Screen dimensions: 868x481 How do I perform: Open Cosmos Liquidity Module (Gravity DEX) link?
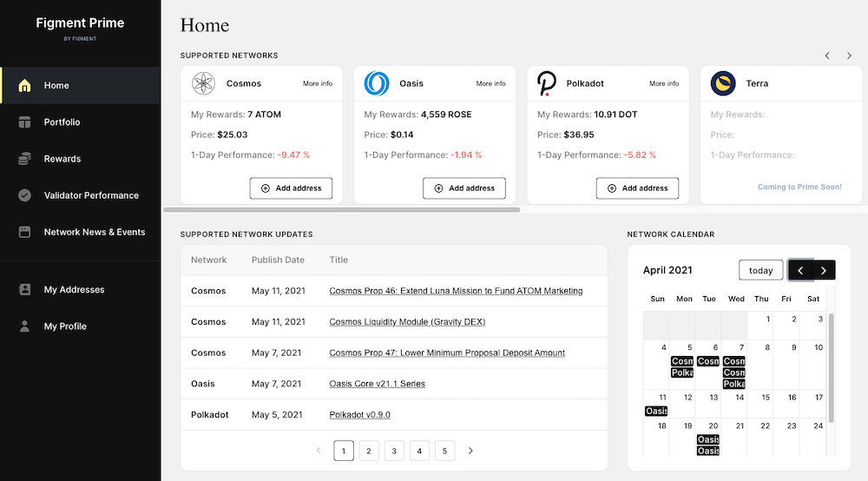407,321
